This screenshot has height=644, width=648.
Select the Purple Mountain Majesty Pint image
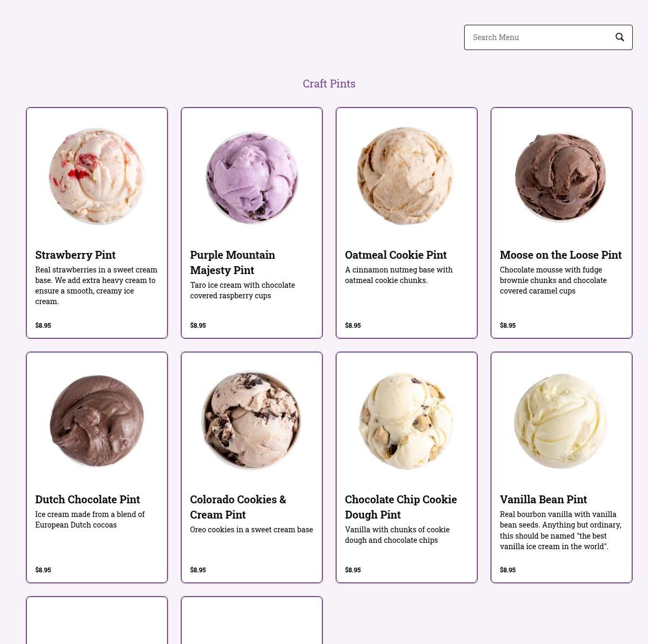pos(252,175)
